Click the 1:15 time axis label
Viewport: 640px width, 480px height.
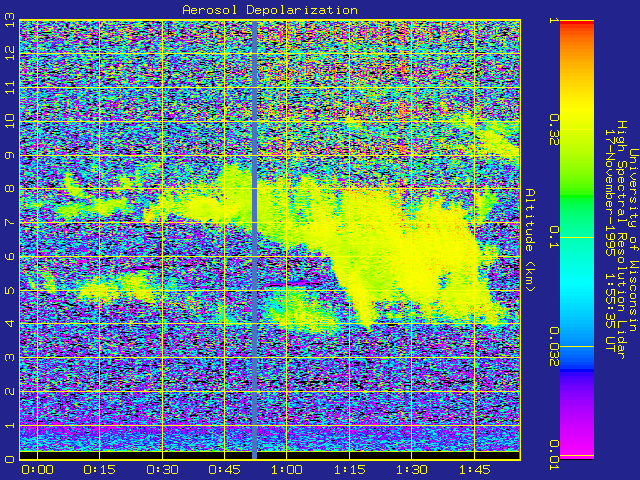(349, 470)
